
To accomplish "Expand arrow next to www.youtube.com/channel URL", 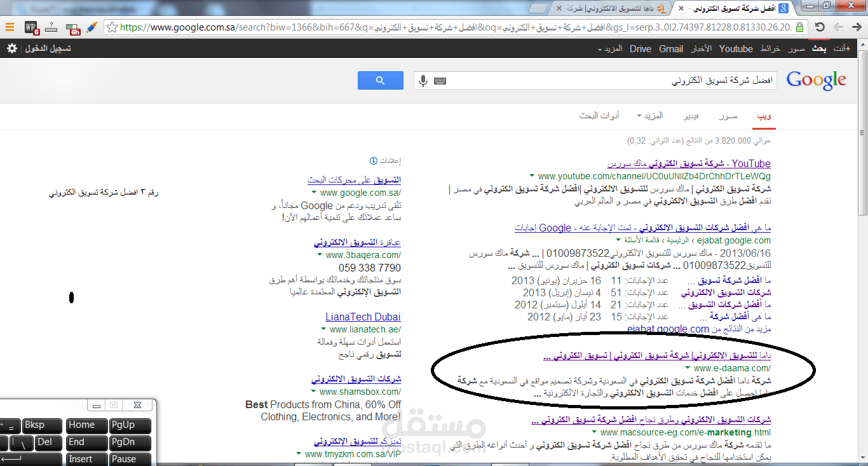I will point(532,176).
